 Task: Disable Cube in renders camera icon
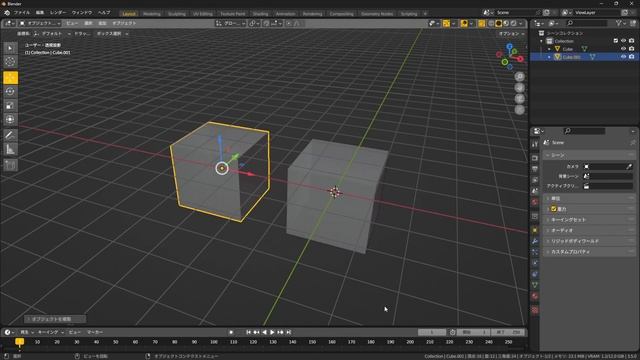pos(631,49)
